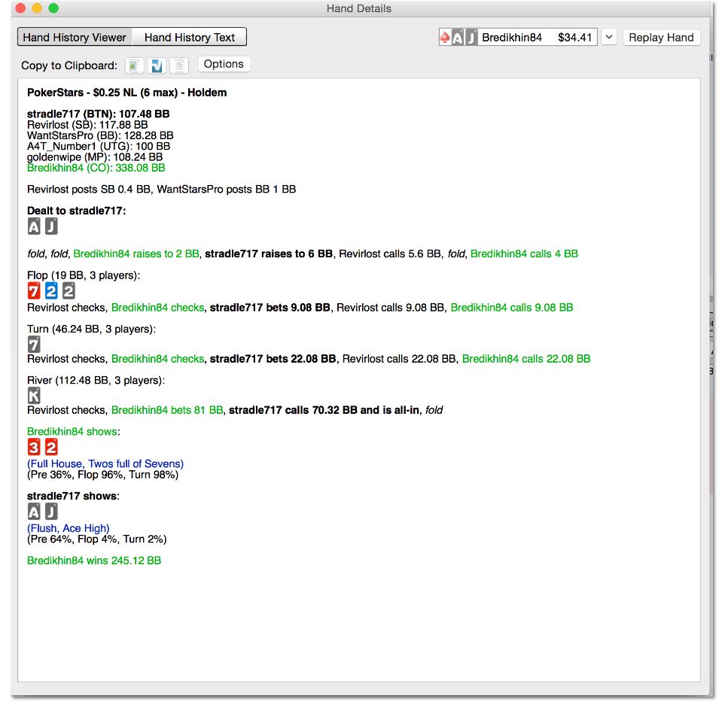
Task: Click 'stradle717 calls 70.32 BB and is all-in'
Action: click(x=324, y=410)
